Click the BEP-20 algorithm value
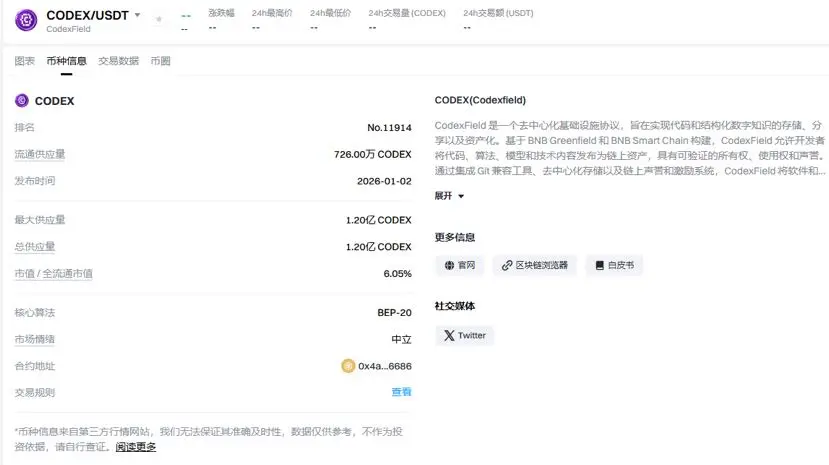Image resolution: width=829 pixels, height=465 pixels. tap(394, 313)
